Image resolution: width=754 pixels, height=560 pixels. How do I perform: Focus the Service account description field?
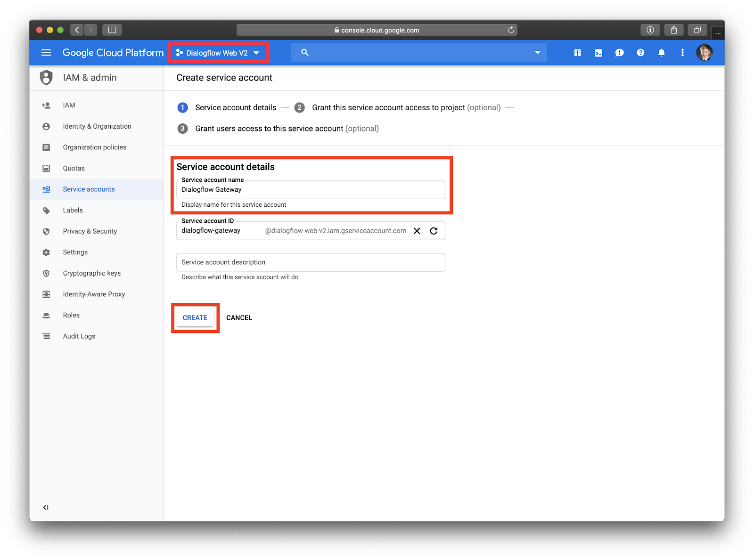[x=311, y=262]
